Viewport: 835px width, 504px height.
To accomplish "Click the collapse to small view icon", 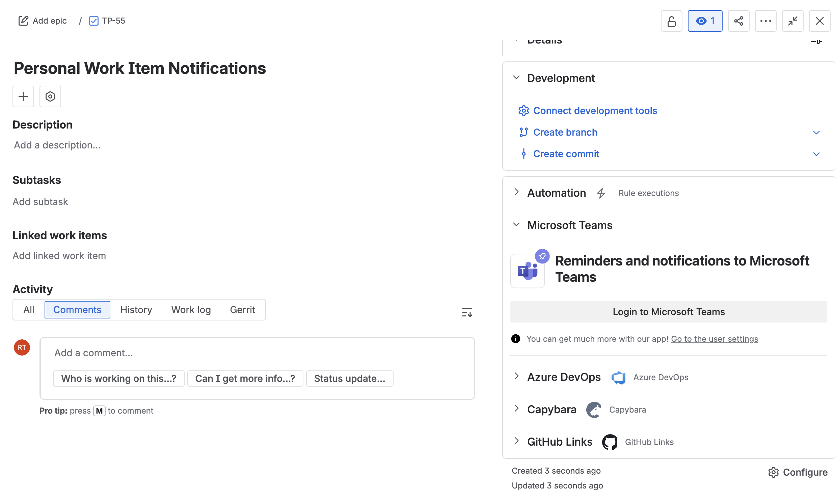I will tap(792, 21).
